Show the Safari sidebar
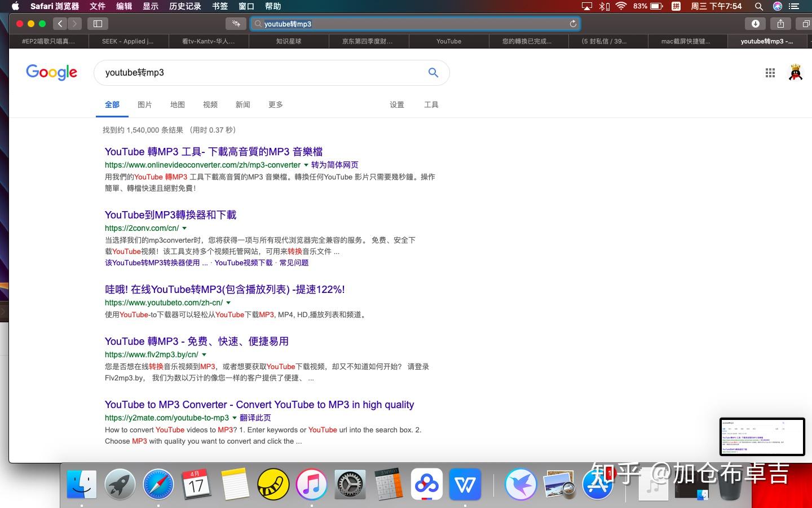The width and height of the screenshot is (812, 508). (x=98, y=24)
